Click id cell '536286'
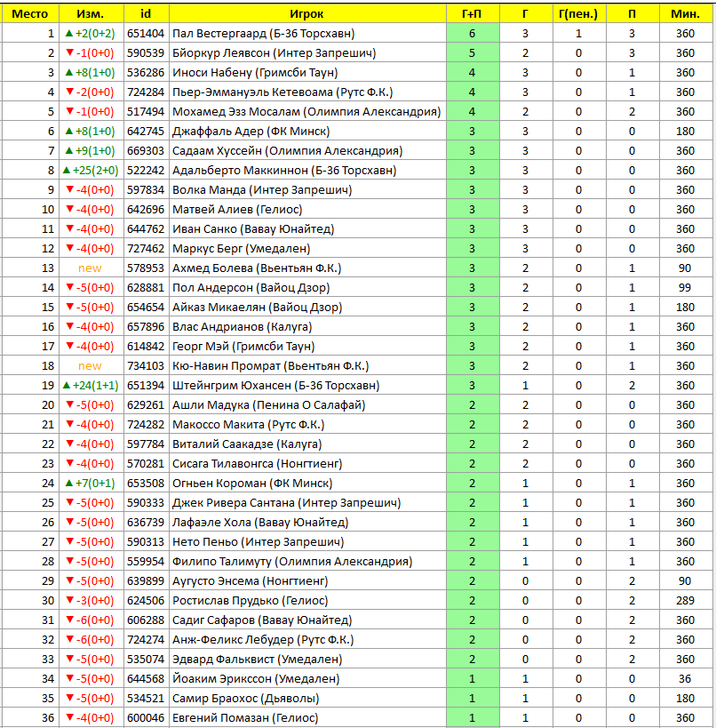Viewport: 716px width, 728px height. click(146, 72)
